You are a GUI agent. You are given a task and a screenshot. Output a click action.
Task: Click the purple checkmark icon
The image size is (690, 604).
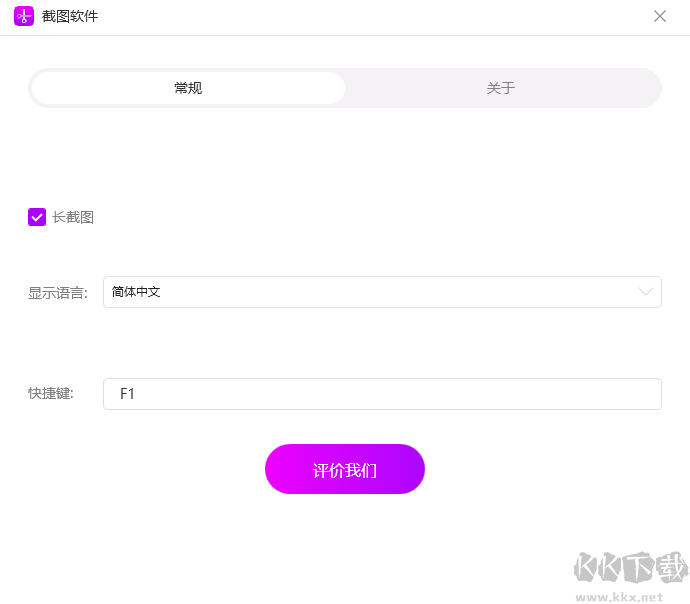(x=37, y=217)
